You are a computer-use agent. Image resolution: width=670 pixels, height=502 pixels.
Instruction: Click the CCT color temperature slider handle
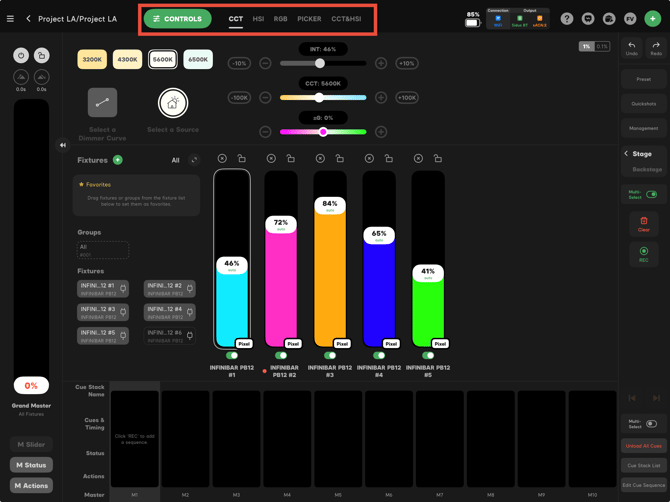click(x=319, y=97)
